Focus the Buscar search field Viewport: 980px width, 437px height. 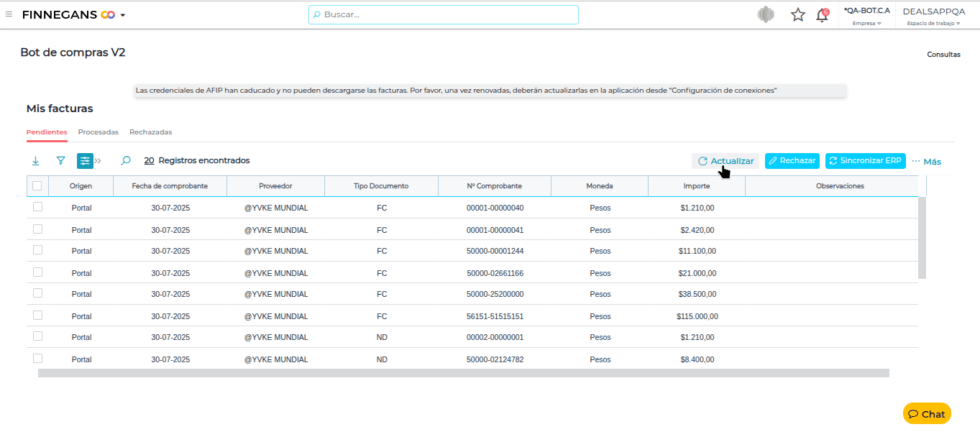tap(444, 14)
